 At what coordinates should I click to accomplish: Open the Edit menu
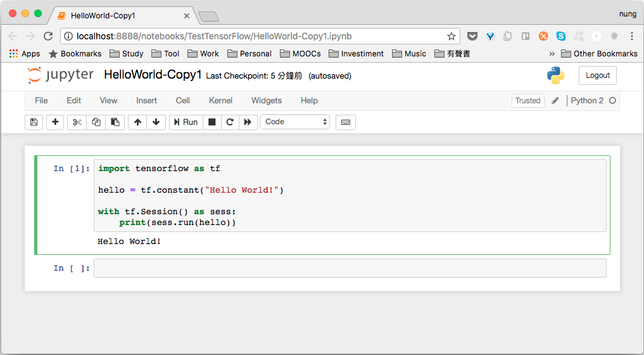pos(74,100)
